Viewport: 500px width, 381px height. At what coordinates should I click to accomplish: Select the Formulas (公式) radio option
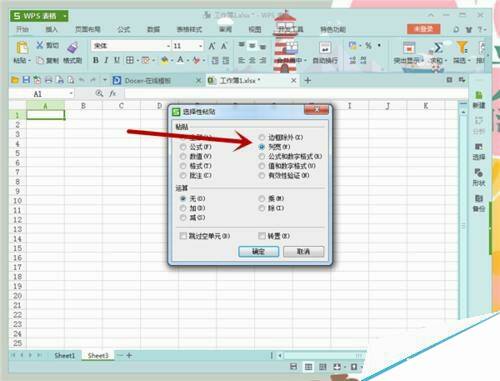(x=183, y=147)
